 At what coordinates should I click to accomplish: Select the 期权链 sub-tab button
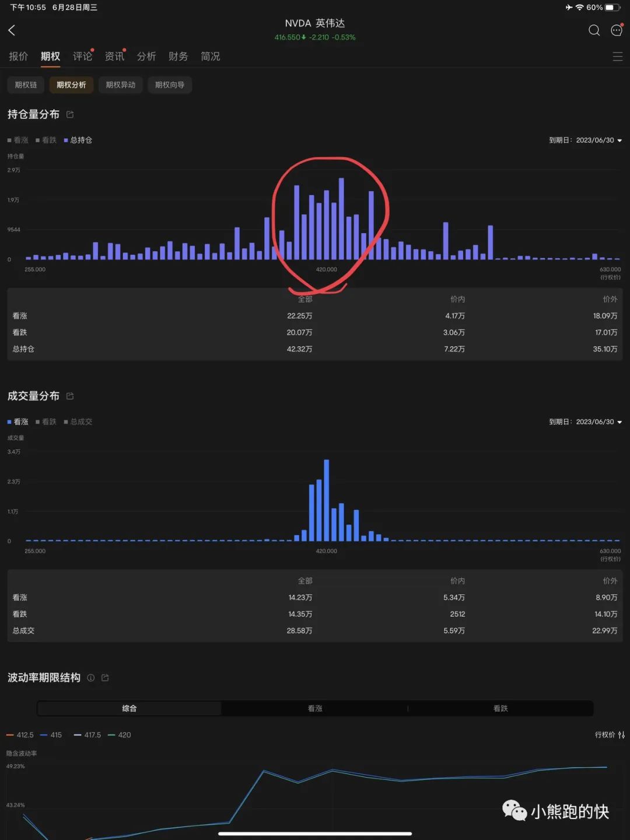(26, 85)
